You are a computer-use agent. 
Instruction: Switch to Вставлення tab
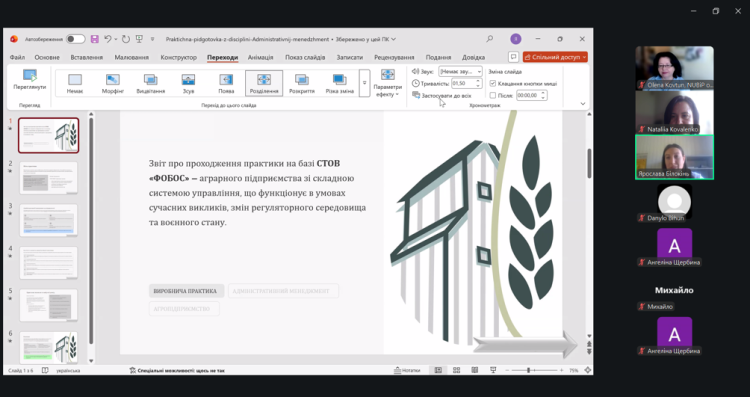click(x=87, y=57)
